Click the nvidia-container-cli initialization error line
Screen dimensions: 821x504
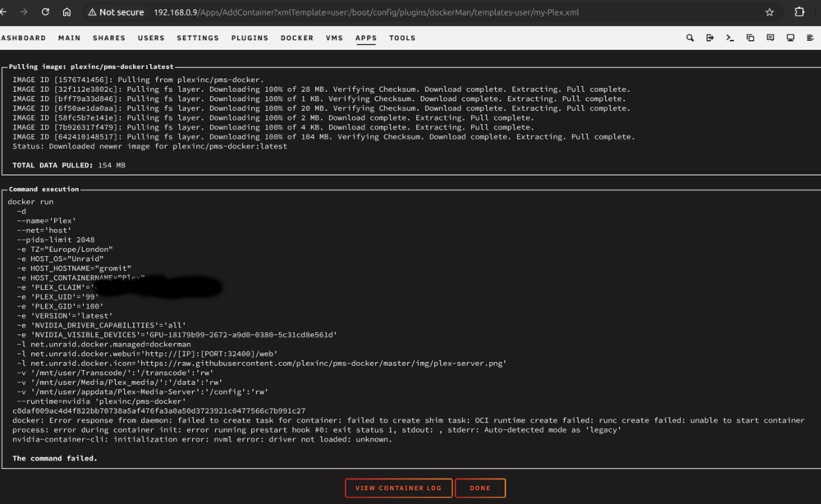202,440
